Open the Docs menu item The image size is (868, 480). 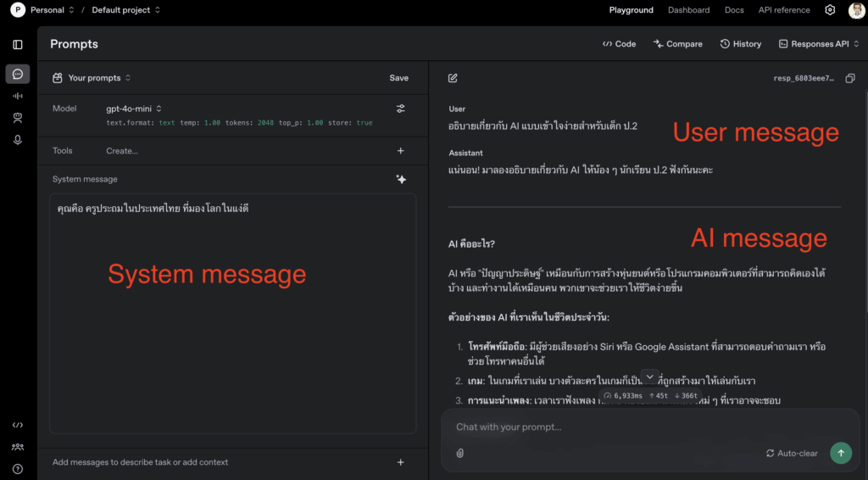[734, 10]
